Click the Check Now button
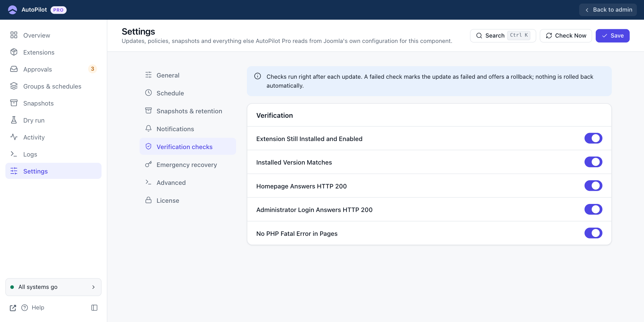 click(566, 36)
